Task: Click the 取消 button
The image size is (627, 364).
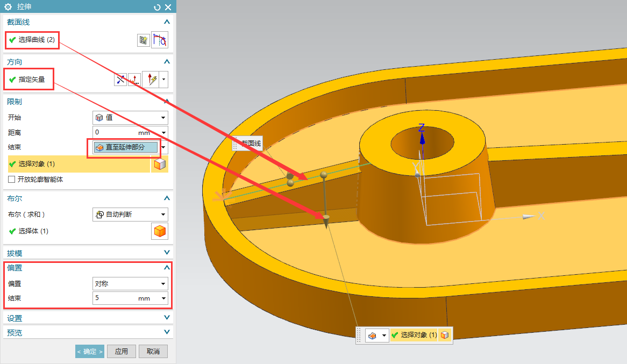Action: point(153,351)
